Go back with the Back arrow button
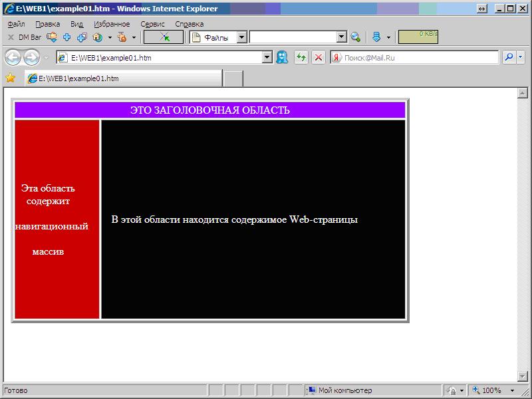The width and height of the screenshot is (532, 399). click(13, 57)
